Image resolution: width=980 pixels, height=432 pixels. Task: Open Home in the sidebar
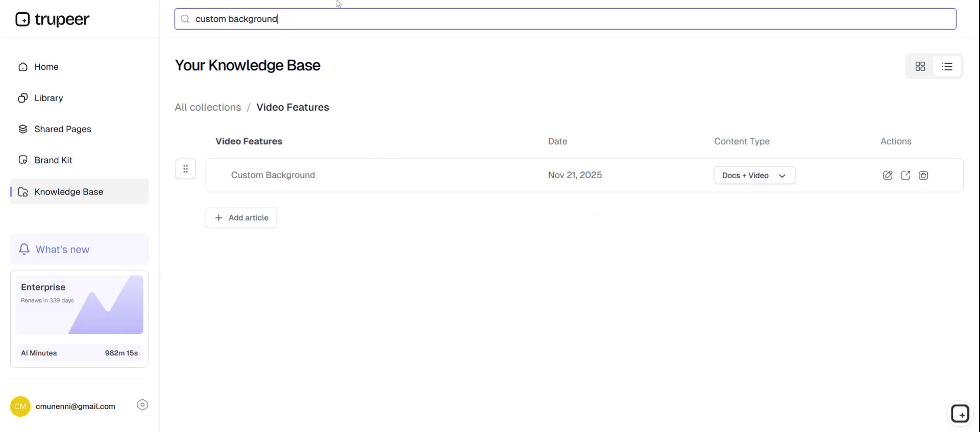(x=80, y=67)
